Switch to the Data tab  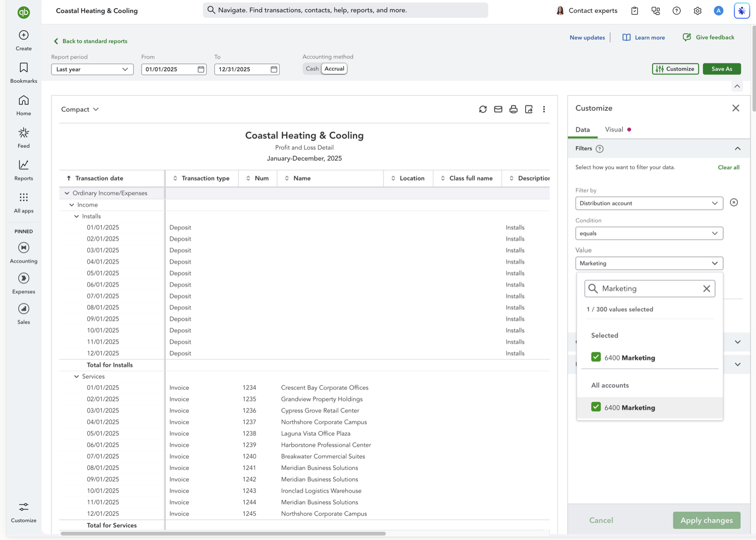[583, 130]
